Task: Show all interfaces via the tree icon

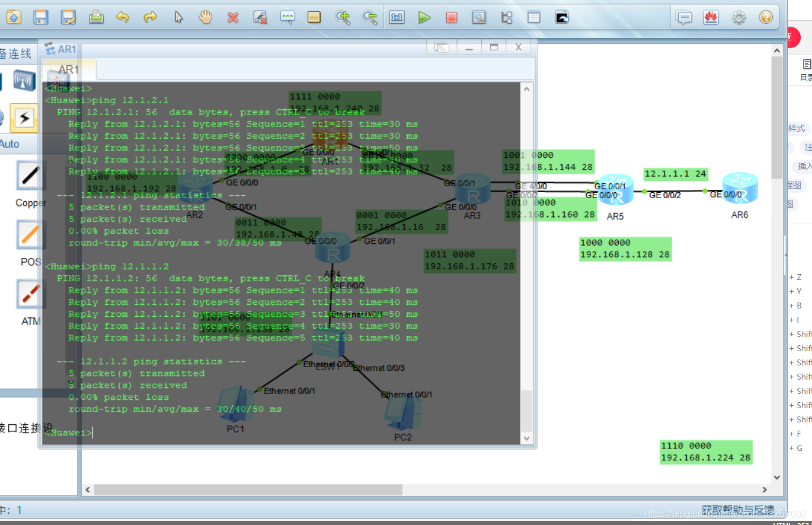Action: pos(507,17)
